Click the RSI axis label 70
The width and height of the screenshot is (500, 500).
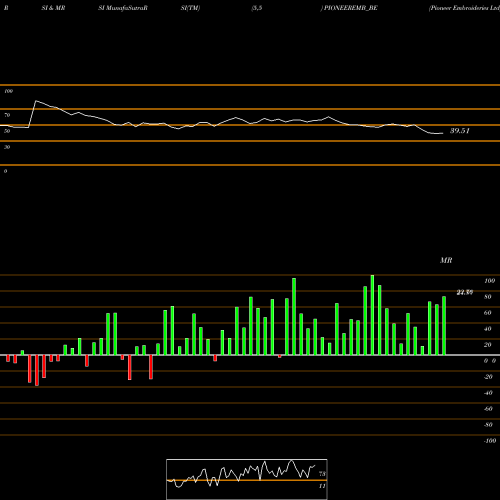[x=7, y=115]
